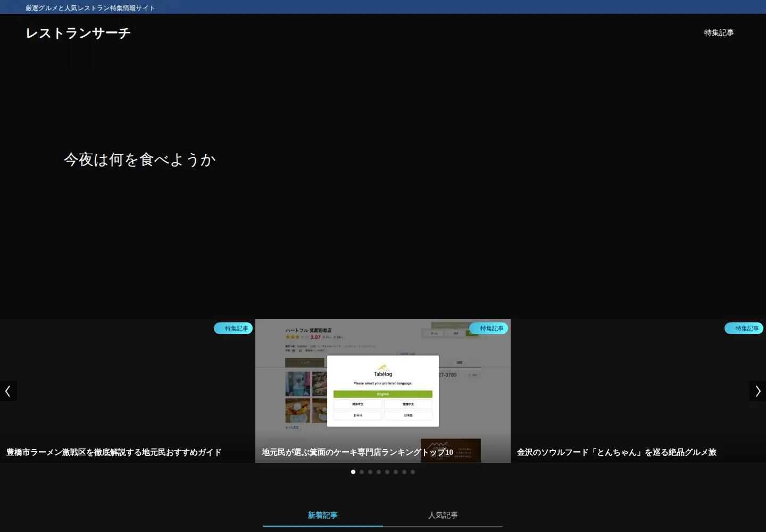This screenshot has height=532, width=766.
Task: Select the first carousel pagination dot
Action: coord(353,472)
